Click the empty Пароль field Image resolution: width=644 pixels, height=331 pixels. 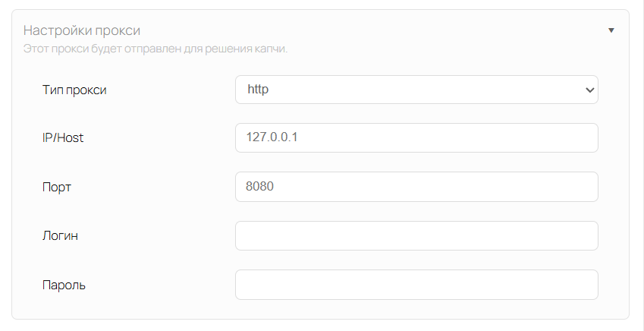tap(416, 285)
